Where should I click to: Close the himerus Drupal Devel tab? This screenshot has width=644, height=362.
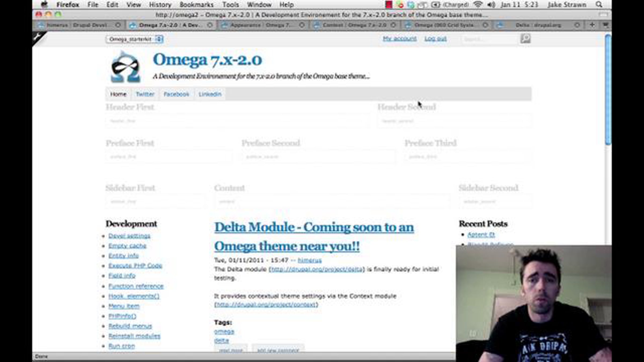(118, 25)
